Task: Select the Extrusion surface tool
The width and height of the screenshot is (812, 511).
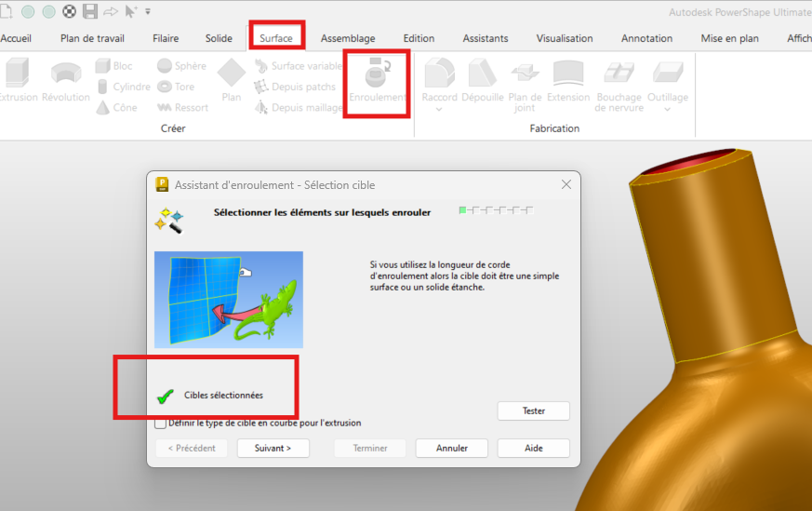Action: pyautogui.click(x=17, y=80)
